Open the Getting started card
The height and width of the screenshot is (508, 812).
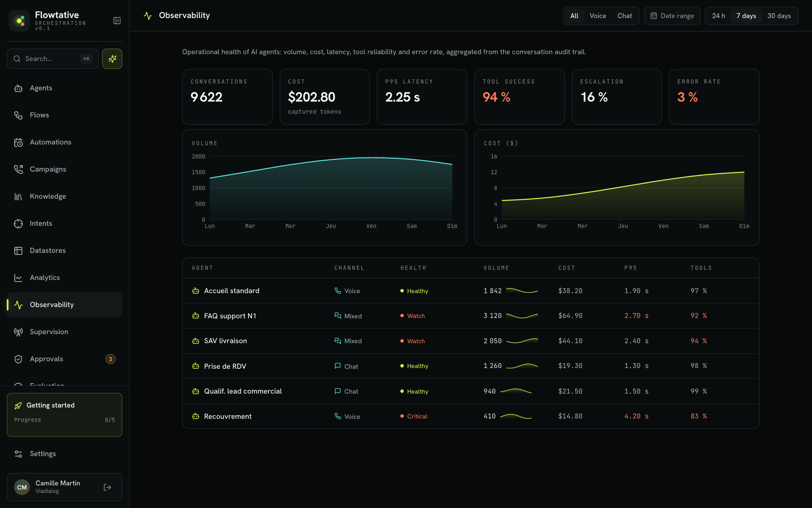[x=64, y=415]
